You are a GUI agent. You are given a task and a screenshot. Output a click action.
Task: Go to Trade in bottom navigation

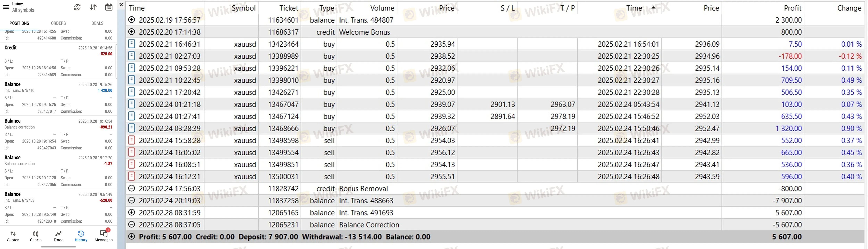click(58, 236)
